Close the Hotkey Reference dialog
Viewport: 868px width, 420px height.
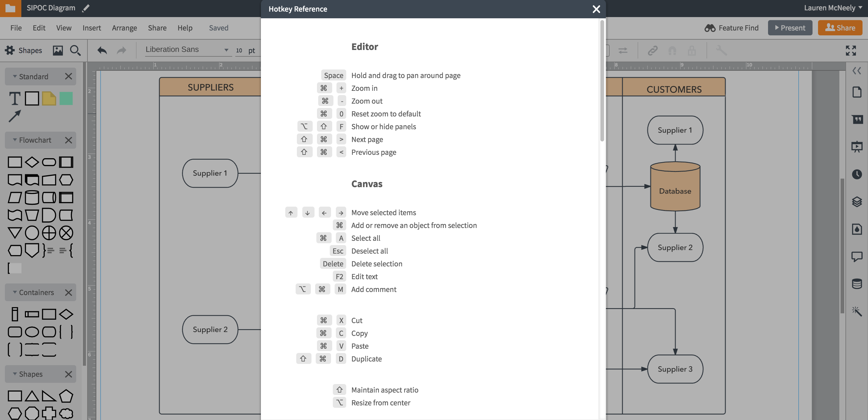(x=596, y=9)
